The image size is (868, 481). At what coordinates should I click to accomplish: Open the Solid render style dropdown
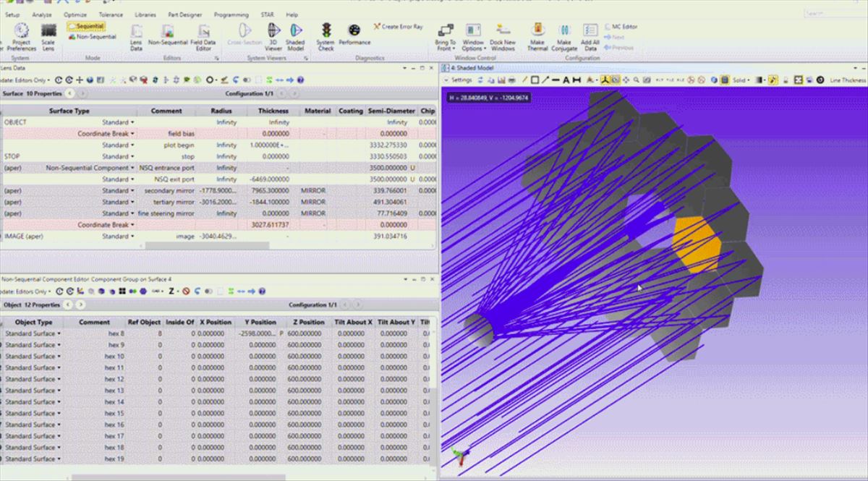pyautogui.click(x=740, y=80)
